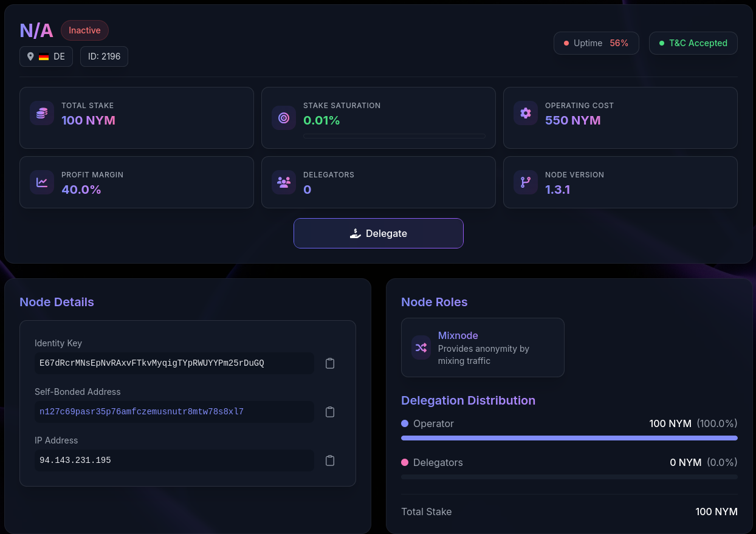
Task: Click the Inactive status badge
Action: [x=84, y=30]
